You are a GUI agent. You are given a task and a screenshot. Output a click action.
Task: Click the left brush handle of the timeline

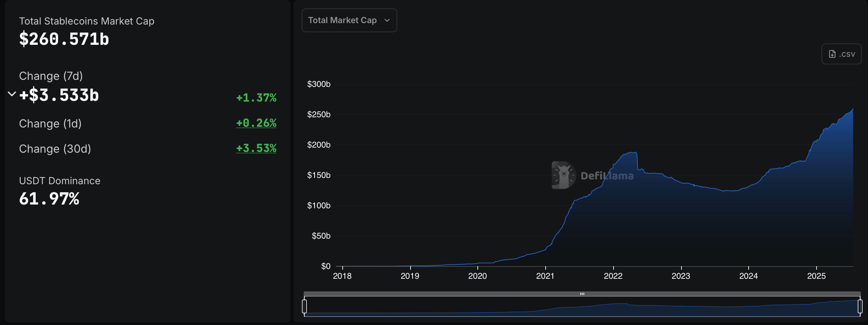[305, 305]
